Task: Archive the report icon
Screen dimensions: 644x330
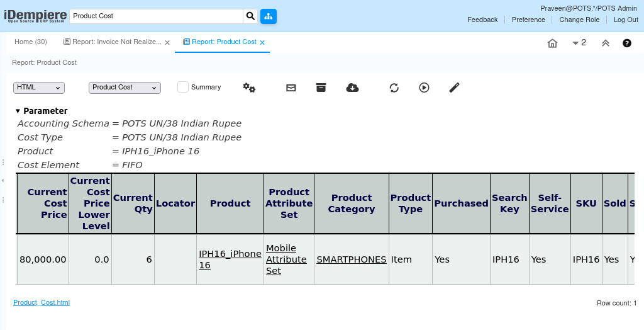Action: click(321, 88)
